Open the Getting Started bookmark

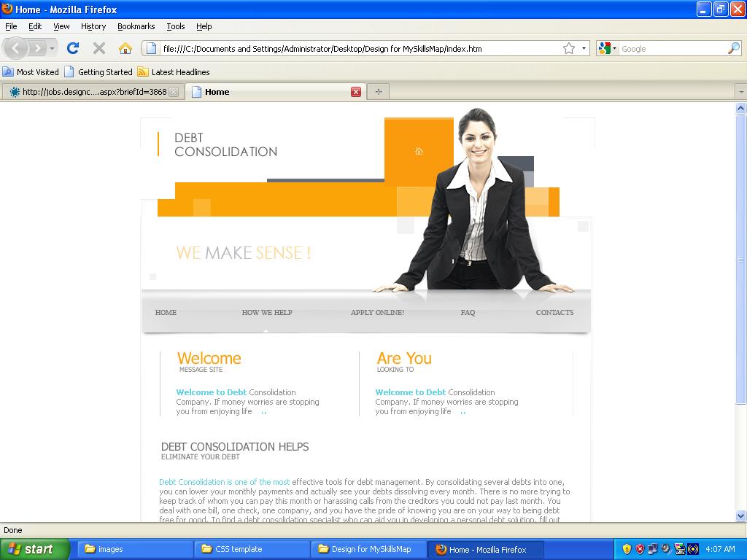pyautogui.click(x=98, y=72)
